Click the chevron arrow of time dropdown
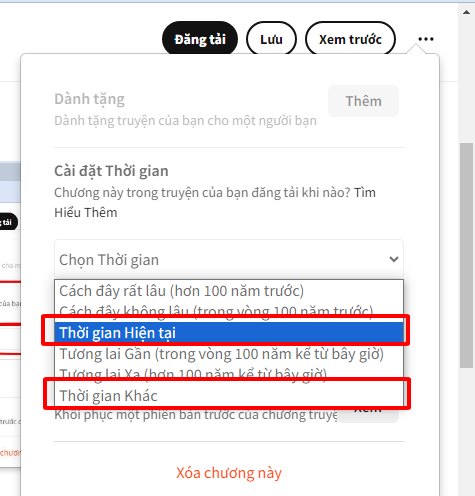This screenshot has height=496, width=475. click(x=394, y=259)
